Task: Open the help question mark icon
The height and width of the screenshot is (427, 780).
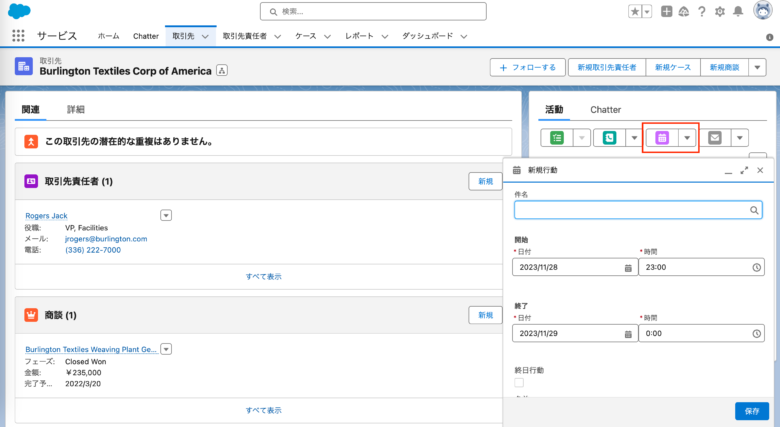Action: (701, 11)
